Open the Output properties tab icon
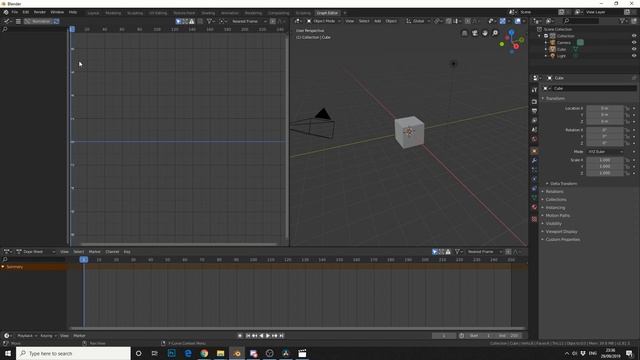 pos(534,111)
